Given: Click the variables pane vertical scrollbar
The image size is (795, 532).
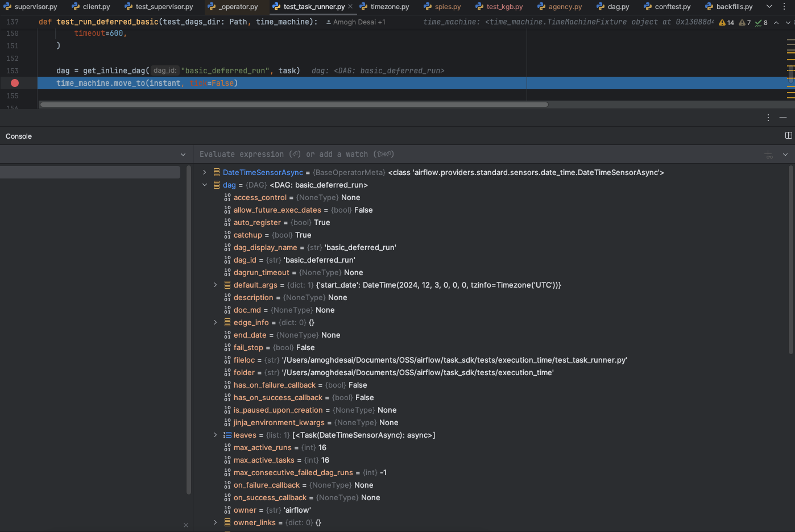Looking at the screenshot, I should 790,260.
